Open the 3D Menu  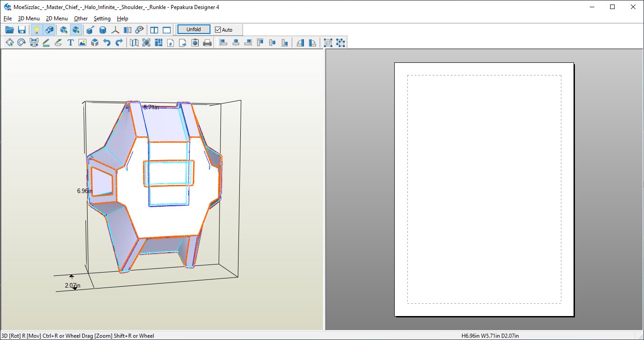pyautogui.click(x=29, y=19)
